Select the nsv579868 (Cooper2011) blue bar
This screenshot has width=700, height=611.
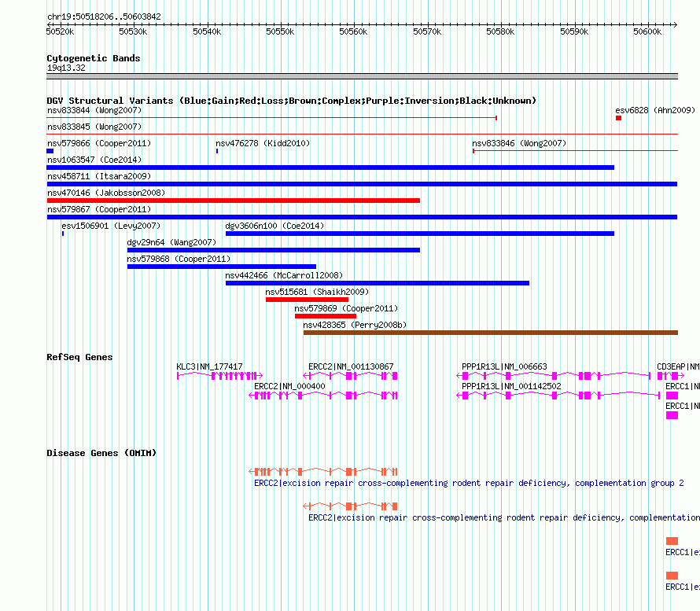click(x=222, y=267)
